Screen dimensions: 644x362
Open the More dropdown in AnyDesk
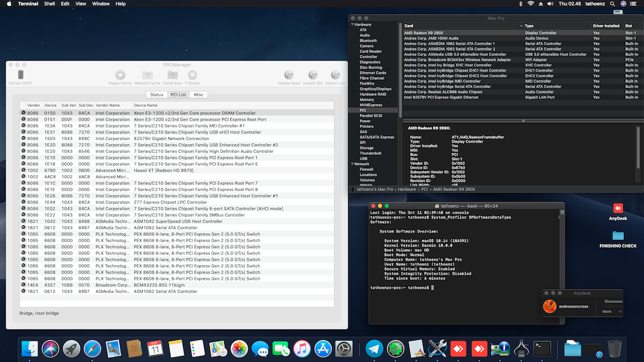click(610, 311)
